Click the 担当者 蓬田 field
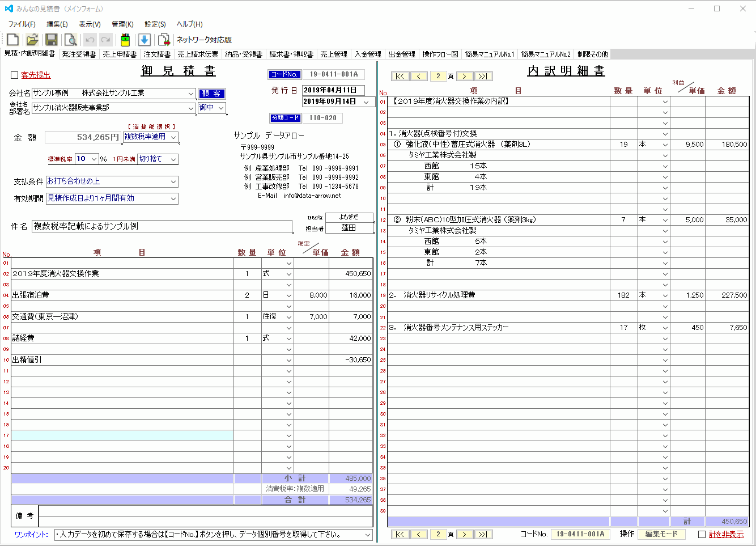756x546 pixels. [x=349, y=228]
